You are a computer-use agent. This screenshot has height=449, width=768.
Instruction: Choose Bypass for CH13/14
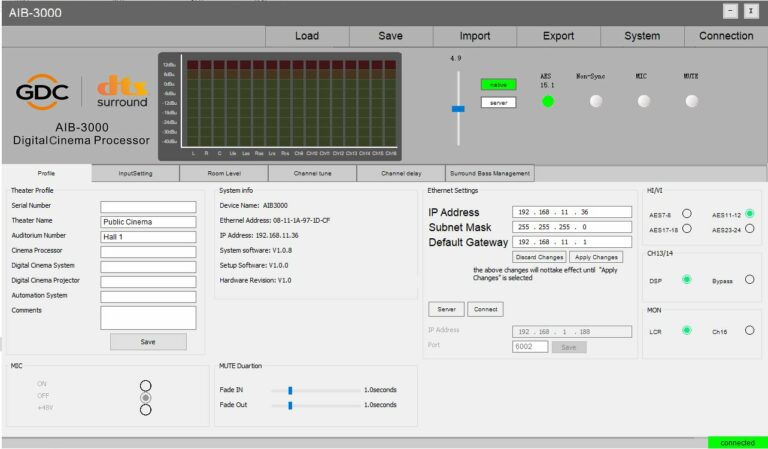[x=749, y=280]
